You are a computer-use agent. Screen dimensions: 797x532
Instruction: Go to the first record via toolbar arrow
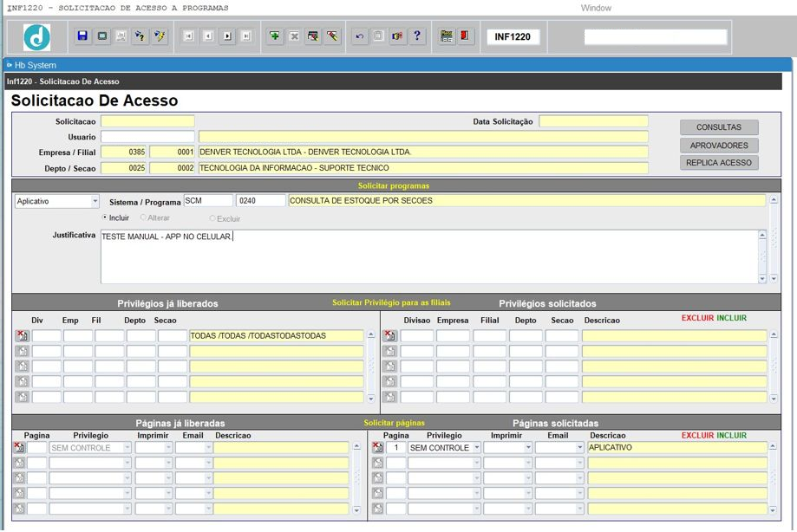[188, 36]
